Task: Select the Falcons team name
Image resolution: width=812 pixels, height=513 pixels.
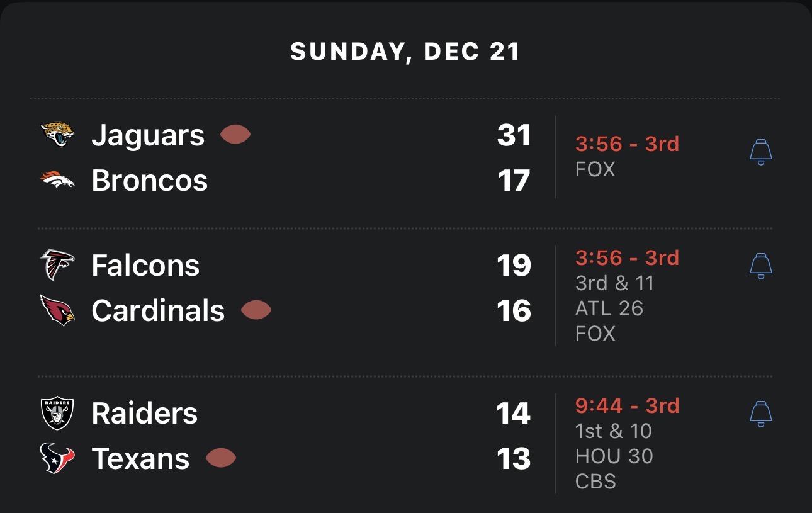Action: [x=145, y=266]
